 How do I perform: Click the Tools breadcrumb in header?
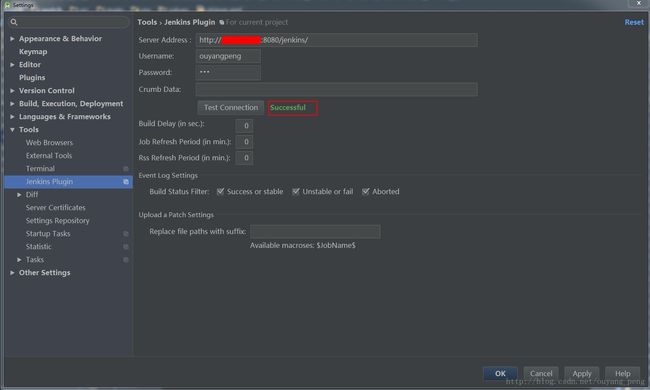[x=147, y=22]
